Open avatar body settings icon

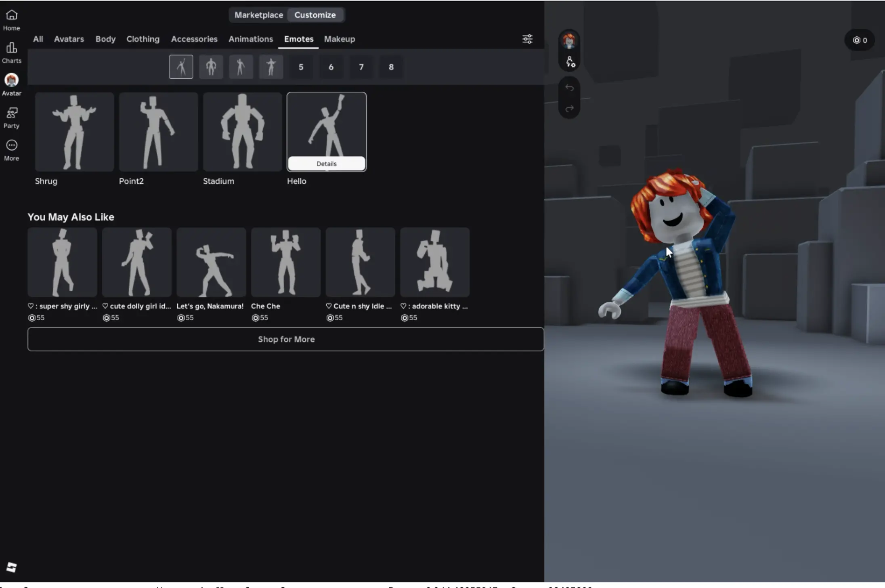(x=570, y=62)
